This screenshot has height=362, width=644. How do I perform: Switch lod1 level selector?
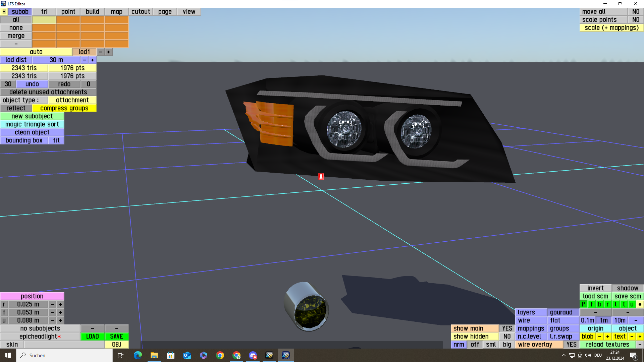[x=84, y=52]
